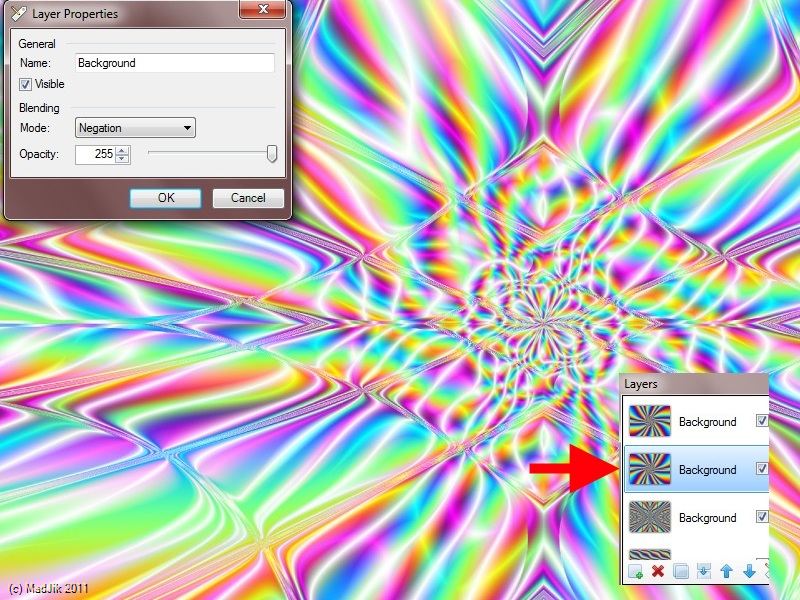Move layer up with blue up arrow
The height and width of the screenshot is (600, 800).
[x=727, y=571]
